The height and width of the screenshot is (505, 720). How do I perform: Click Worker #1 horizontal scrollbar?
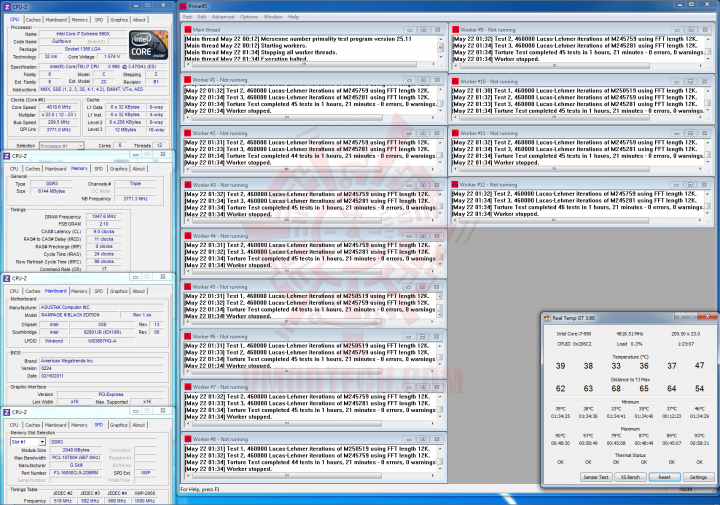pyautogui.click(x=310, y=117)
